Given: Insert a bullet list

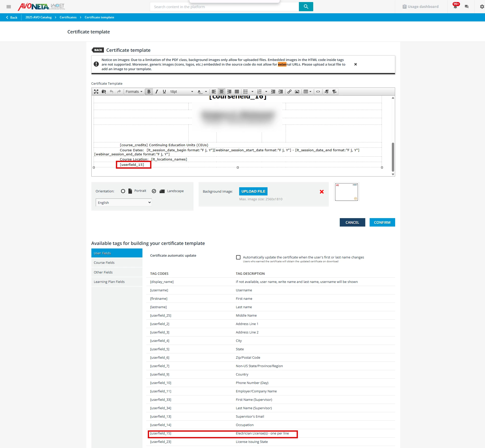Looking at the screenshot, I should coord(246,92).
